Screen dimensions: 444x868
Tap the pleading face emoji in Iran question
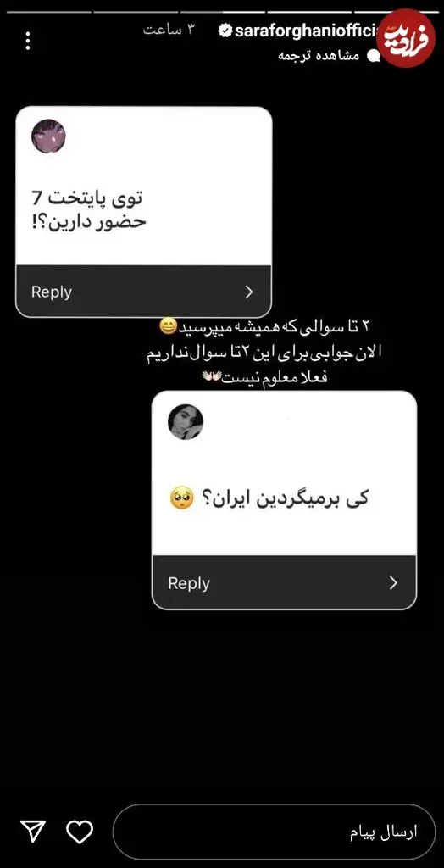(x=181, y=498)
